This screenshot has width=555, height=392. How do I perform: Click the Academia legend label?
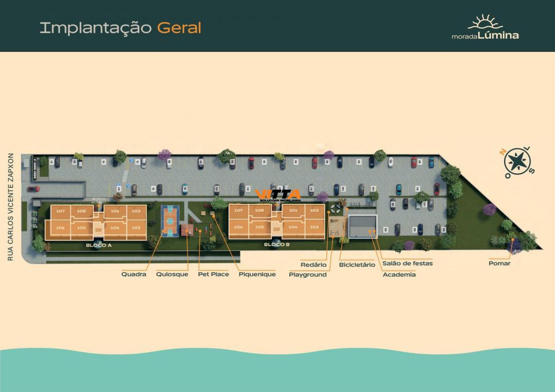[399, 275]
